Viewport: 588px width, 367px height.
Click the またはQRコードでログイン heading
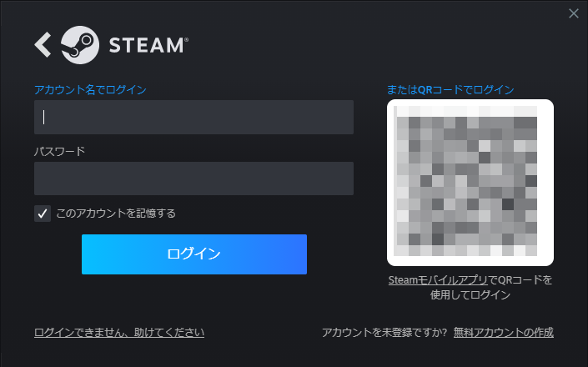coord(450,89)
